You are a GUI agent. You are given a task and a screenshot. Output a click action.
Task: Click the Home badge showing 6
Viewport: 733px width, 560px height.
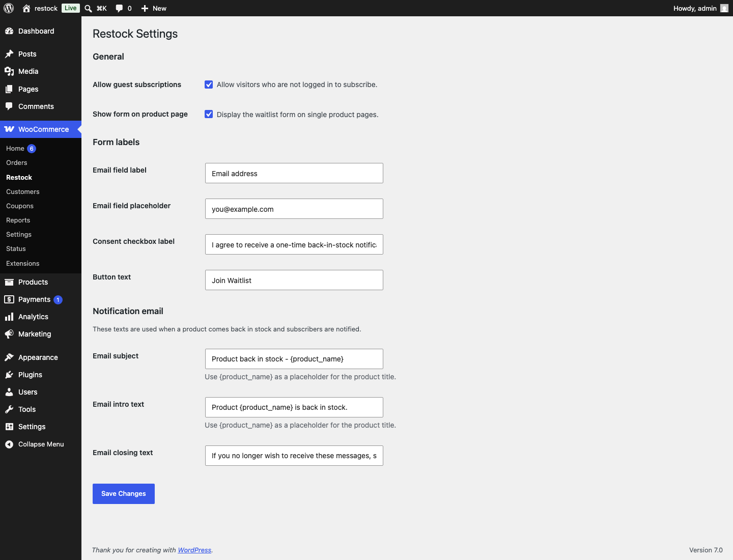pos(32,149)
